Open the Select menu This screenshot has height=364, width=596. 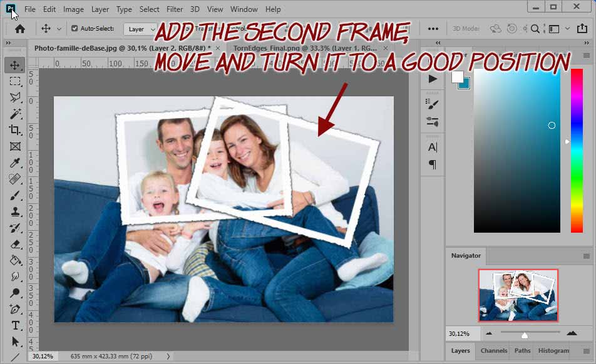(x=149, y=9)
